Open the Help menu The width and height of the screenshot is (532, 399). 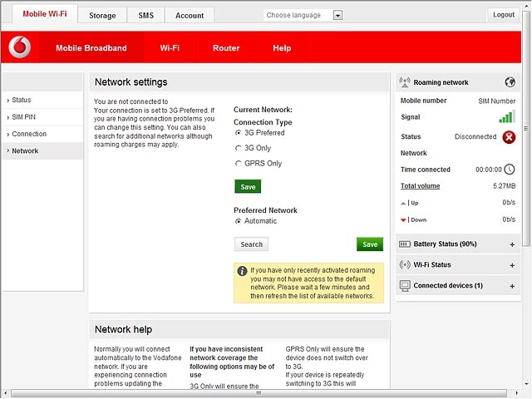pos(282,48)
